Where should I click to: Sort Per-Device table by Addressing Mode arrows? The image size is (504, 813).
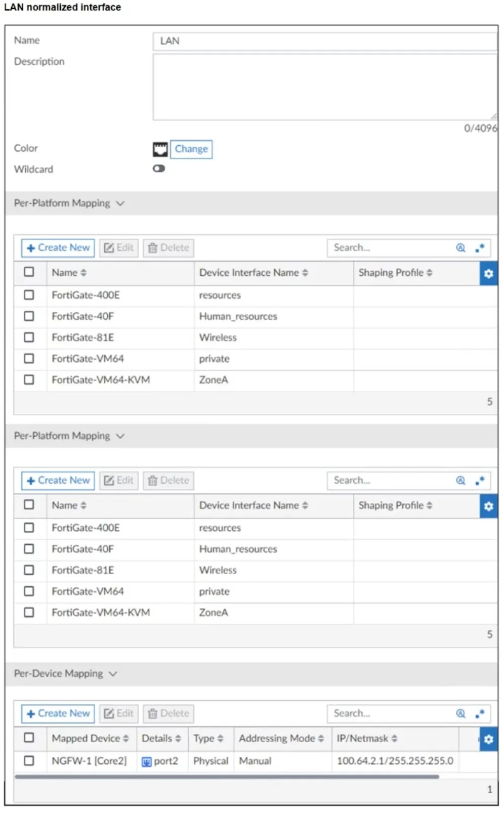pos(321,739)
